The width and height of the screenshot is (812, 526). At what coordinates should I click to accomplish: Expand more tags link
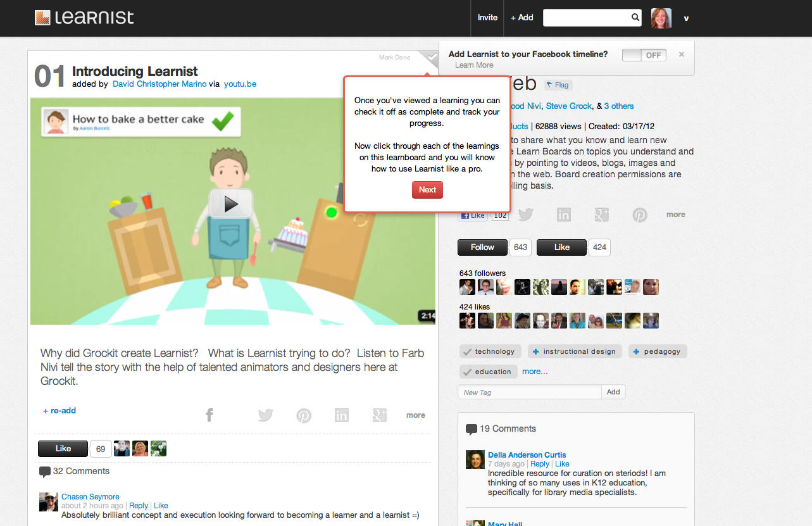(535, 372)
